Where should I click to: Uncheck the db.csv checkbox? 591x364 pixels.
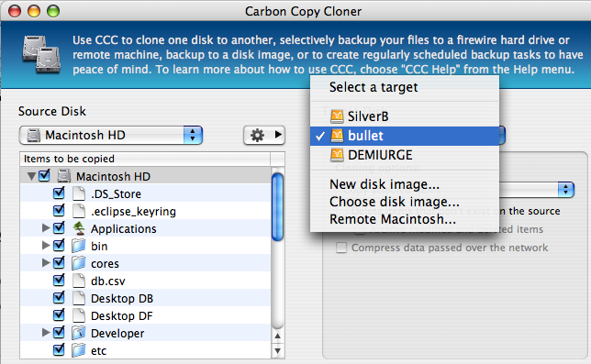[x=59, y=280]
